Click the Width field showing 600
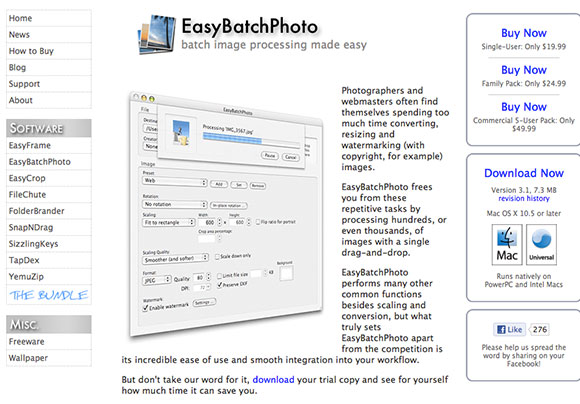 coord(207,222)
